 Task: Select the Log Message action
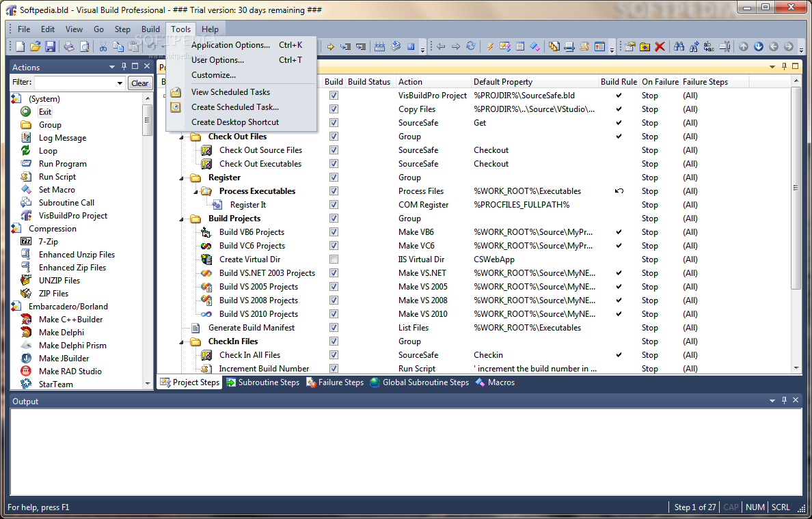click(62, 138)
